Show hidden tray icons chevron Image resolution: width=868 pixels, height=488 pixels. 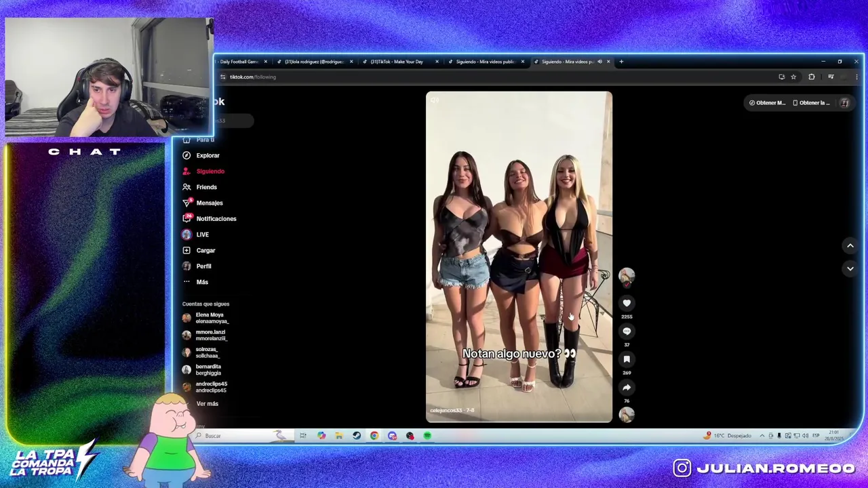(x=762, y=436)
